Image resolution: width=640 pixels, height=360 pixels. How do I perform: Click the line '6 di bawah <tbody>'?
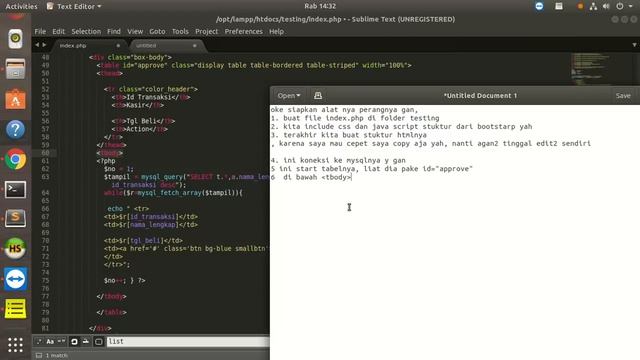[x=311, y=177]
